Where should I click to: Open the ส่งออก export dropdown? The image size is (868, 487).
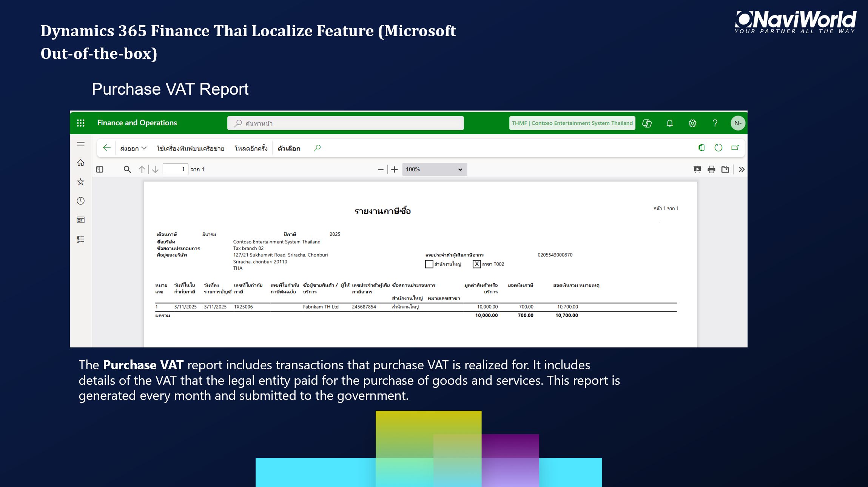click(133, 149)
